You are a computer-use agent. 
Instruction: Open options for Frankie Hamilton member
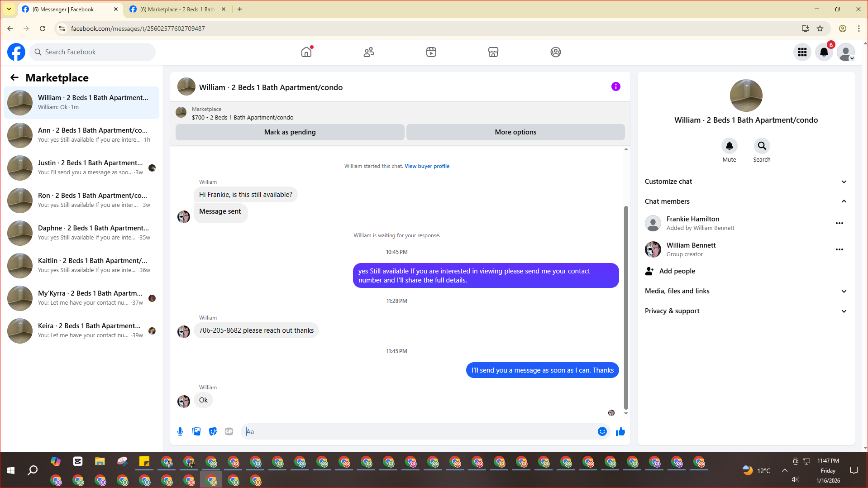(839, 223)
